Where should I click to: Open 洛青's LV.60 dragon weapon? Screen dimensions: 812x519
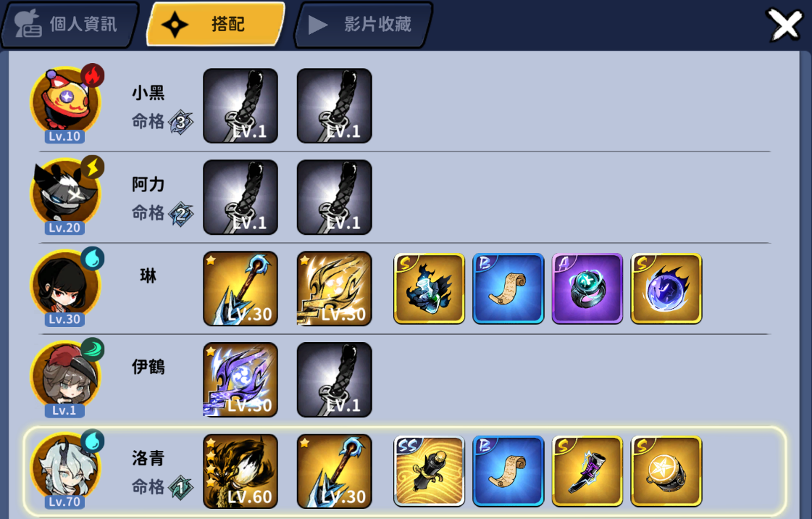coord(240,471)
